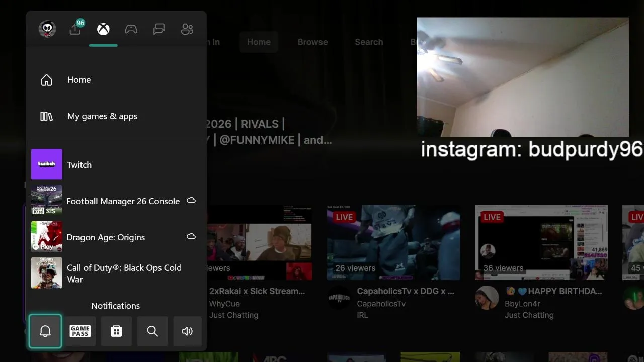
Task: Click Dragon Age: Origins cover art
Action: click(x=47, y=237)
